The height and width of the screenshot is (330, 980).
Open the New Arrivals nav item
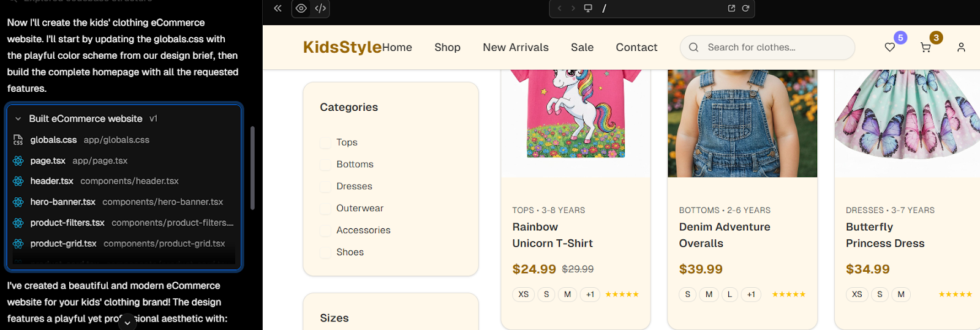tap(515, 48)
